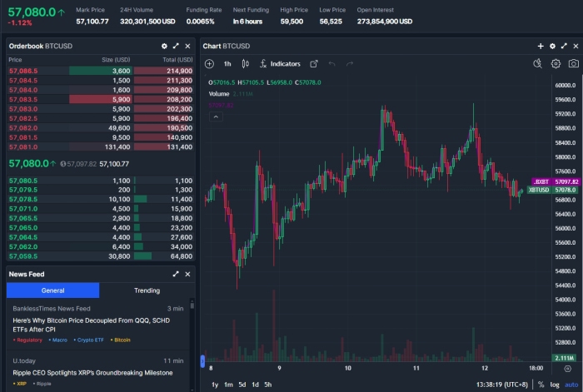Image resolution: width=583 pixels, height=392 pixels.
Task: Toggle auto scale on the chart
Action: click(571, 385)
